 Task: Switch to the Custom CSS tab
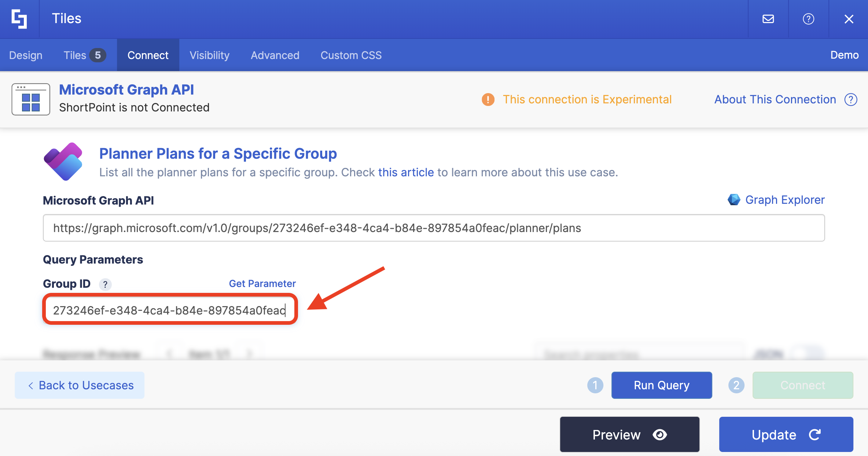click(351, 55)
